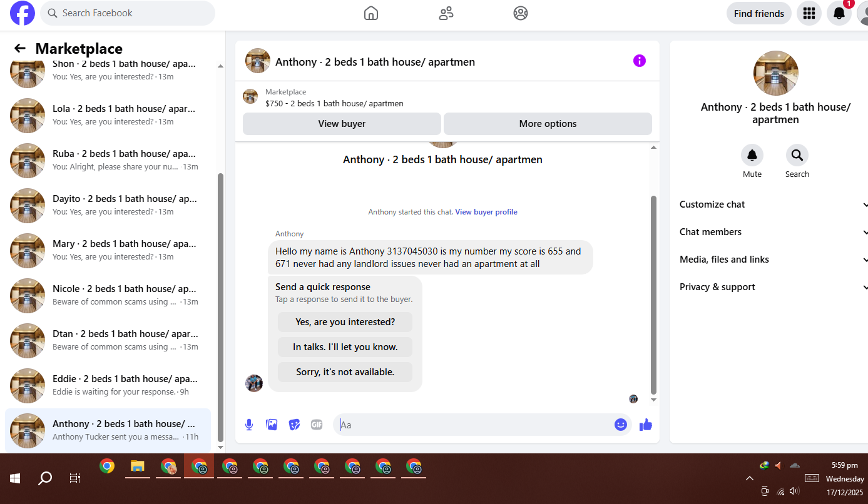The image size is (868, 504).
Task: Open Nicole's 2 beds conversation
Action: [108, 296]
